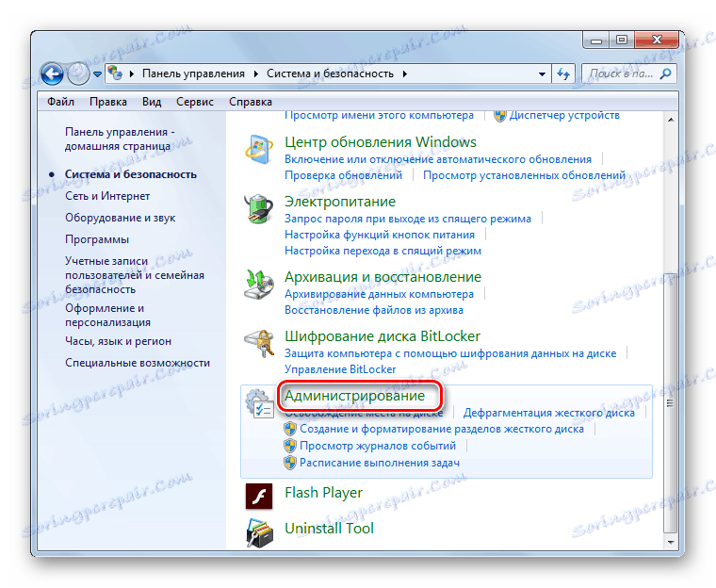Click Диспетчер устройств link
Screen dimensions: 716x588
[x=564, y=116]
